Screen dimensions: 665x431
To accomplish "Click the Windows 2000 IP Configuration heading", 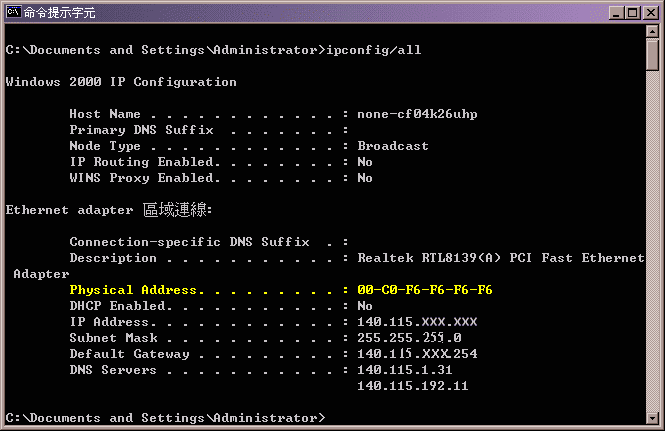I will point(121,82).
